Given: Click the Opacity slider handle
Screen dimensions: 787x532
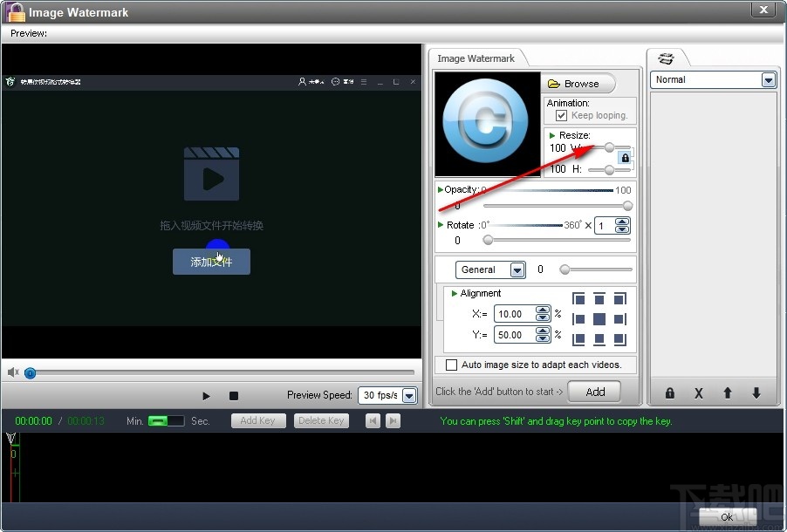Looking at the screenshot, I should pyautogui.click(x=627, y=205).
